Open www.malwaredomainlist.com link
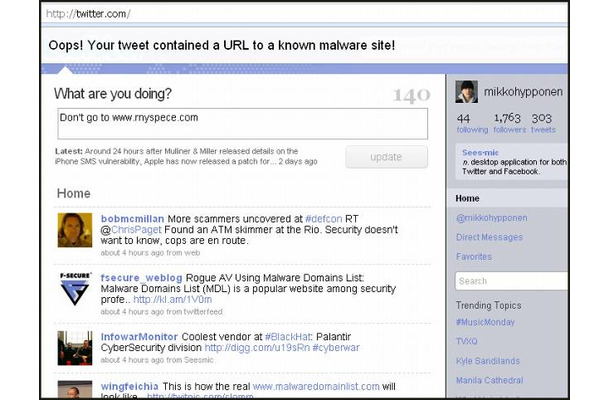 316,387
